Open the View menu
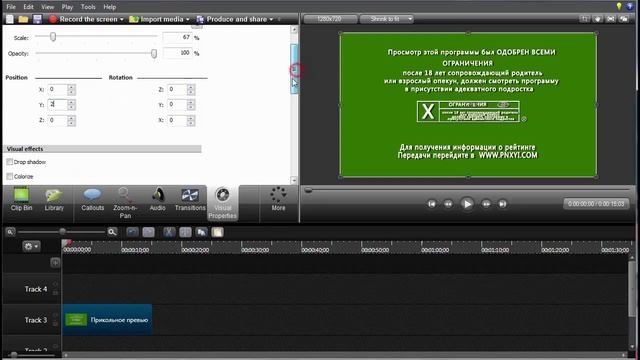The image size is (640, 360). (47, 7)
